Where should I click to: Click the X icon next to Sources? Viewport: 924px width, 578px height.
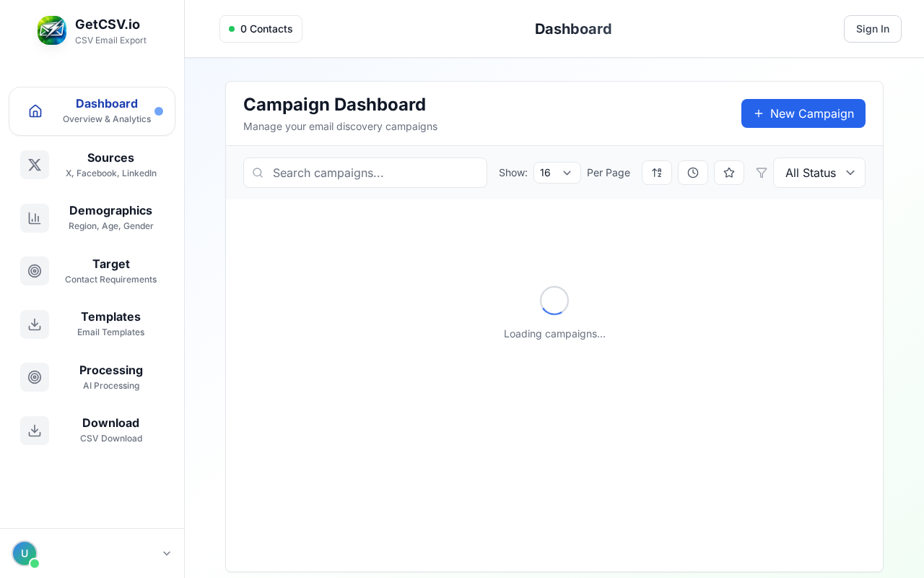pos(35,165)
